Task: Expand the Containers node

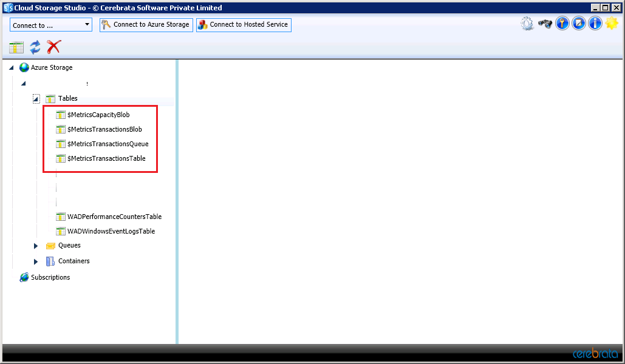Action: pos(35,261)
